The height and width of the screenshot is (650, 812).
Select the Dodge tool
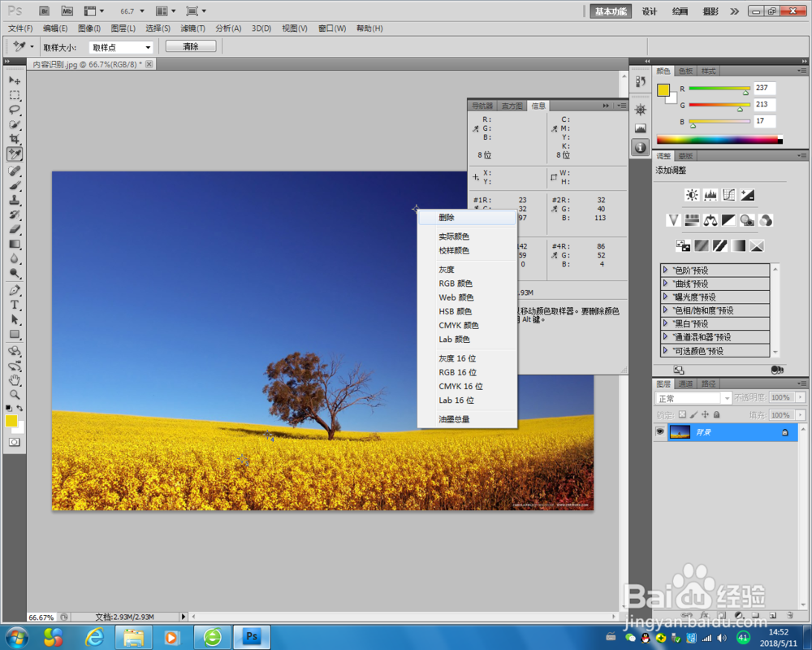coord(15,273)
